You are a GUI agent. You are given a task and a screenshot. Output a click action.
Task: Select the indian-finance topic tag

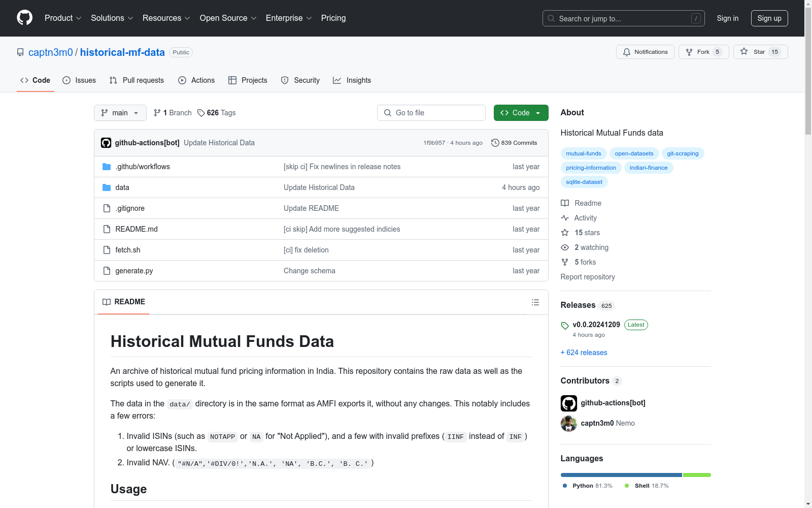coord(649,168)
